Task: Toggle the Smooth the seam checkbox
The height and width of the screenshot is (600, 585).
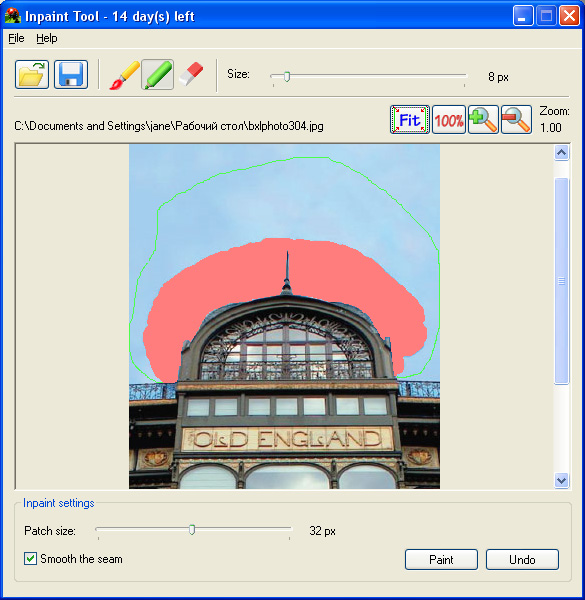Action: coord(31,559)
